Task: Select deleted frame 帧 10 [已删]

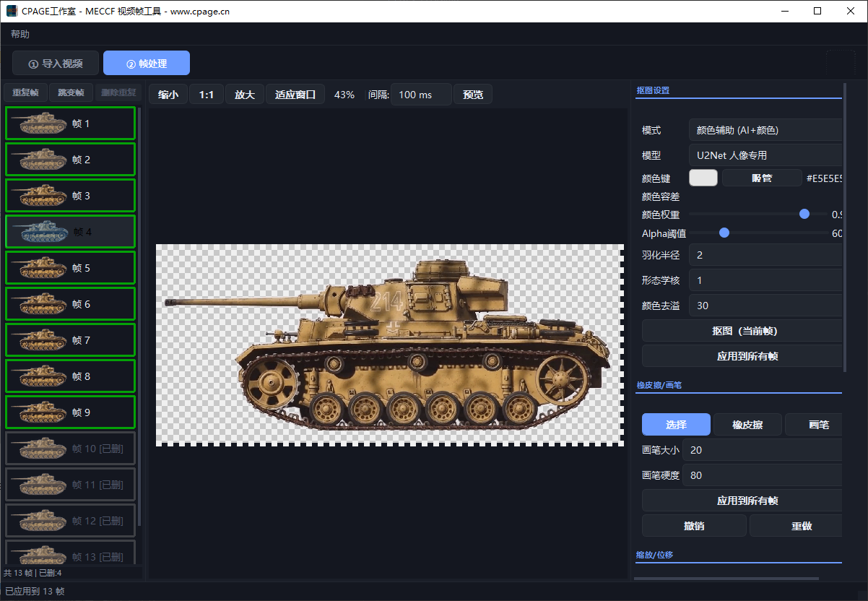Action: pos(70,449)
